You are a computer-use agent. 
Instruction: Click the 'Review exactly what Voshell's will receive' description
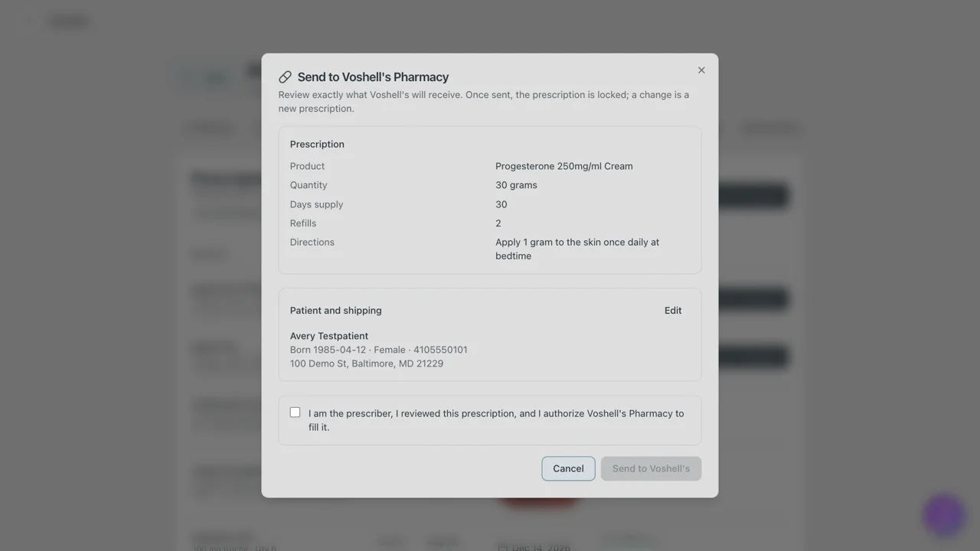[484, 102]
